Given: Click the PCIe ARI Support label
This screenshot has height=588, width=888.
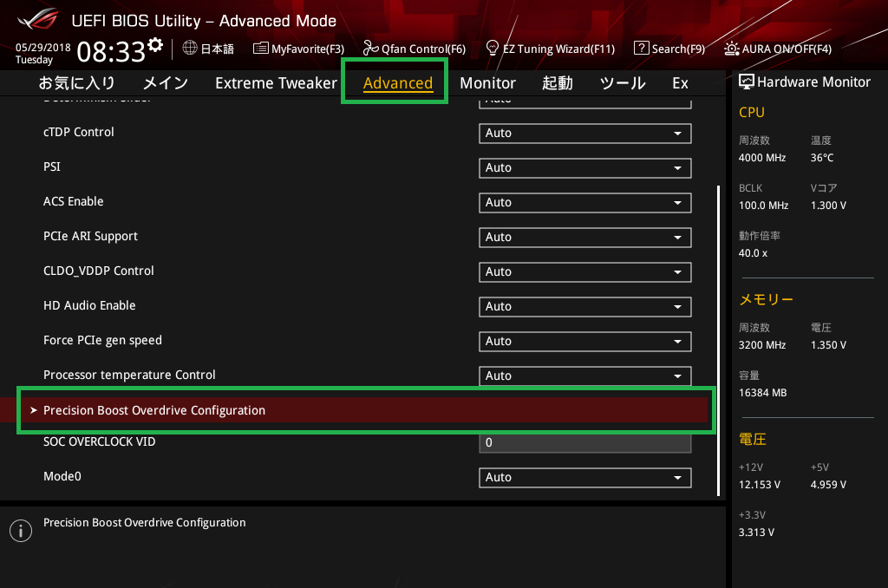Looking at the screenshot, I should click(x=90, y=236).
